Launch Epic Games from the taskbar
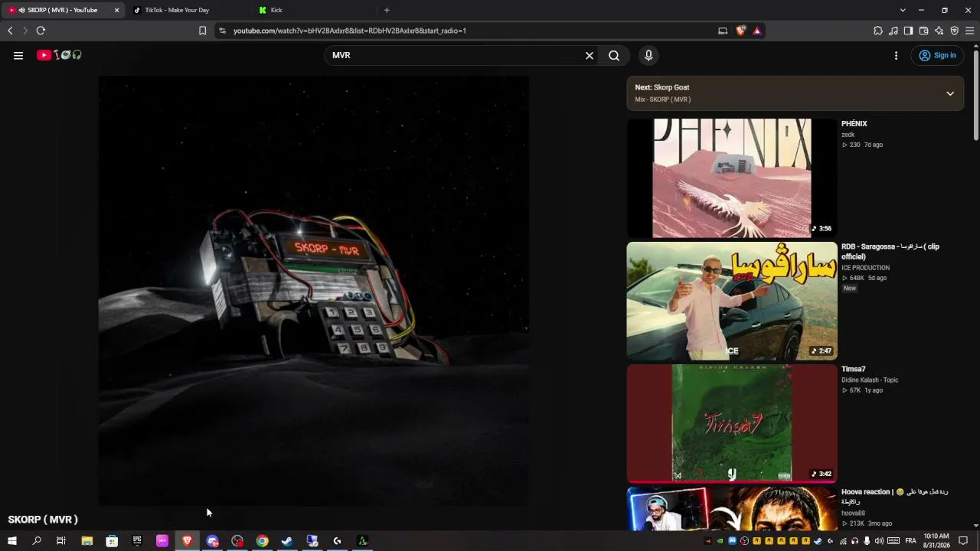Image resolution: width=980 pixels, height=551 pixels. click(137, 541)
